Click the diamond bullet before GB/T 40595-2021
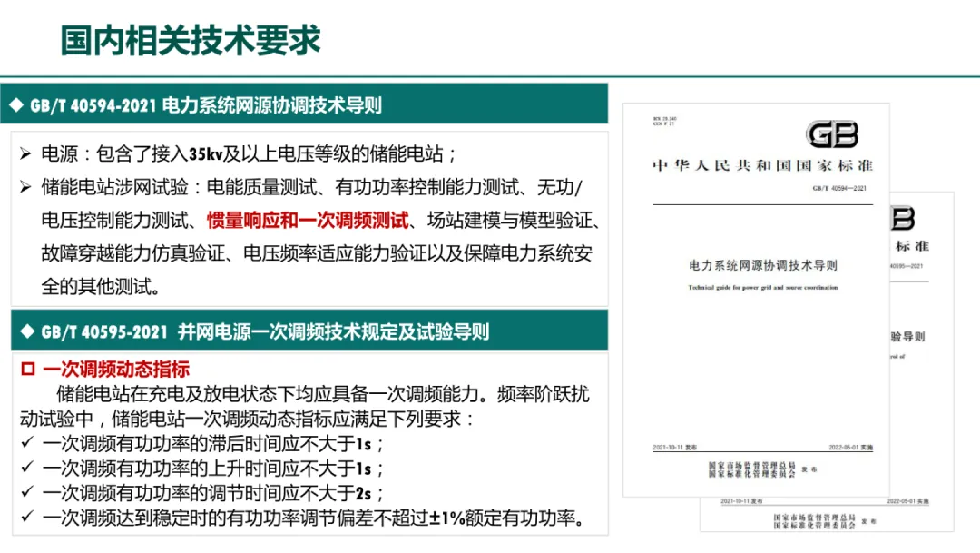Screen dimensions: 980x553 click(x=27, y=331)
